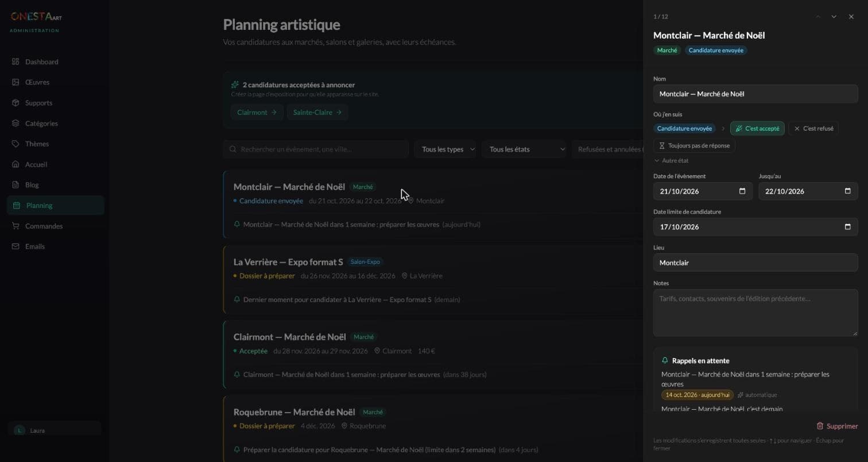The image size is (868, 462).
Task: Select the Toujours pas de réponse state
Action: (x=694, y=146)
